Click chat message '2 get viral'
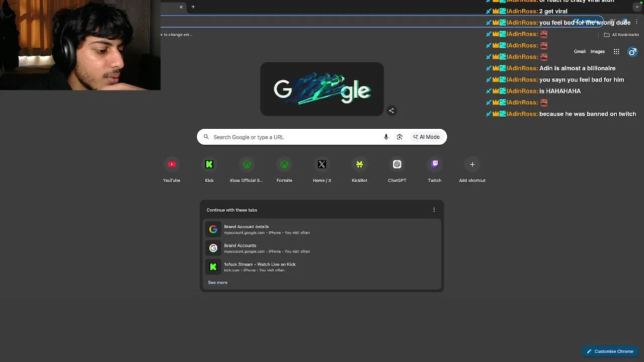The width and height of the screenshot is (644, 362). pos(553,11)
